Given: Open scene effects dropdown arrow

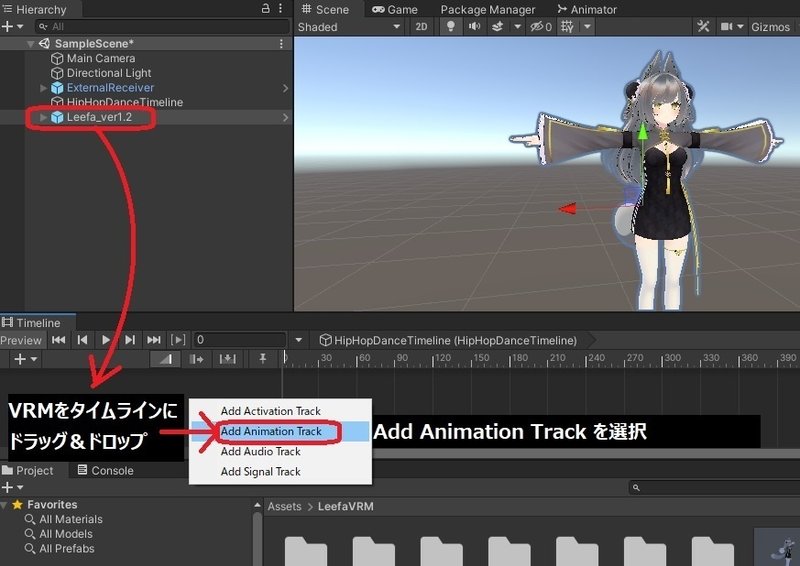Looking at the screenshot, I should click(x=517, y=27).
